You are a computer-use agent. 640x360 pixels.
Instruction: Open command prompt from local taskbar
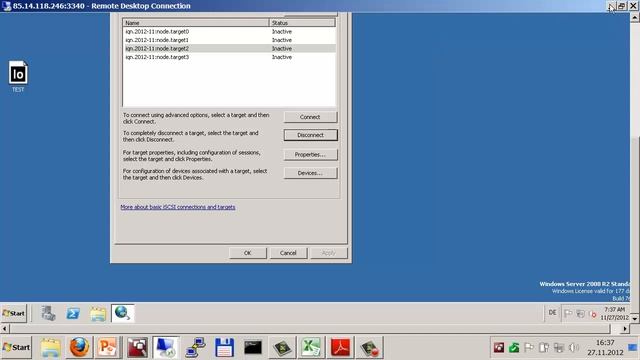(x=253, y=348)
